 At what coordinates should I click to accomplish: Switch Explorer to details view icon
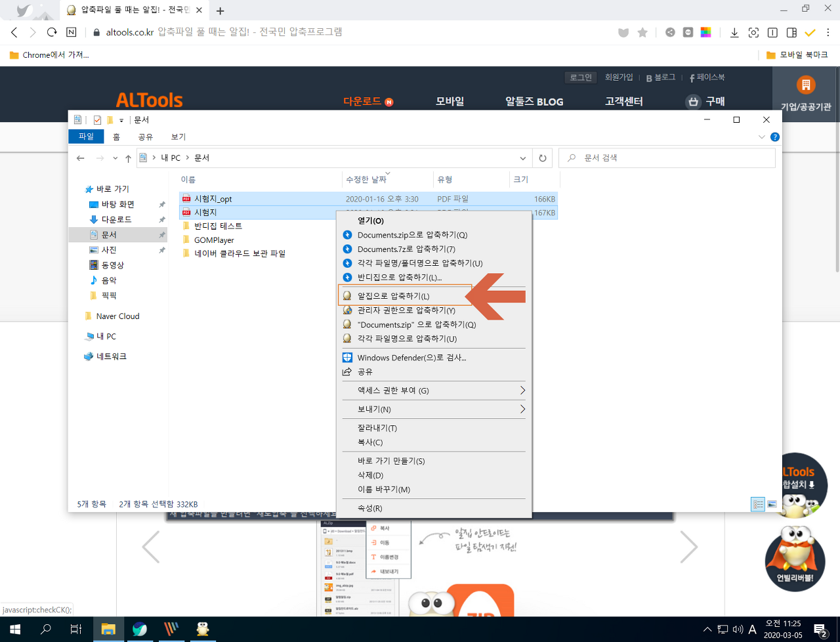coord(758,504)
